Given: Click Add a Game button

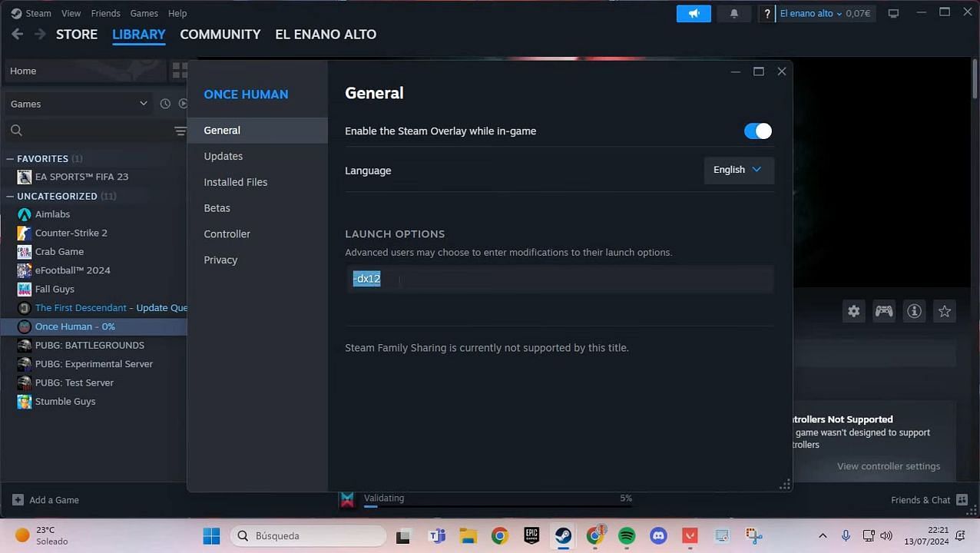Looking at the screenshot, I should [x=45, y=500].
